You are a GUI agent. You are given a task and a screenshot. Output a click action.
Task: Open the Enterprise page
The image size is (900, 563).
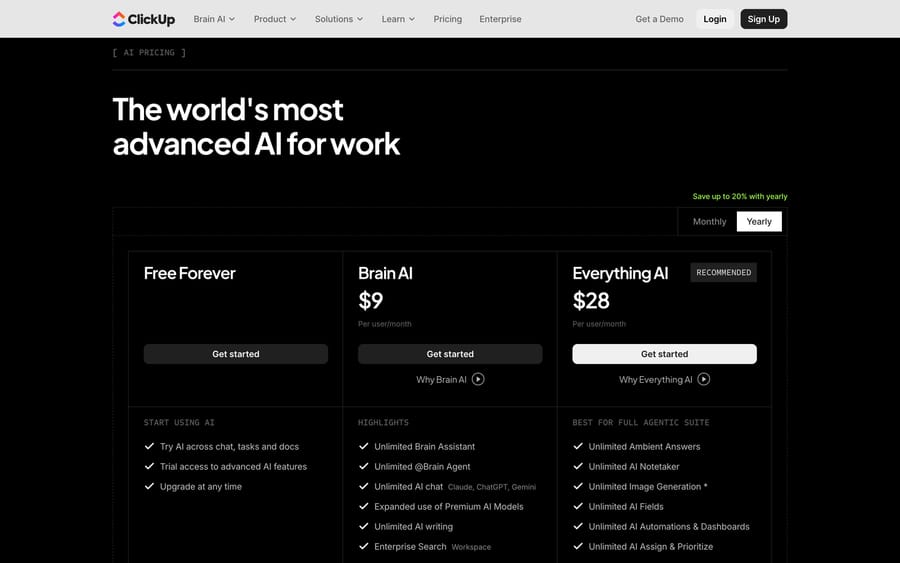point(501,19)
